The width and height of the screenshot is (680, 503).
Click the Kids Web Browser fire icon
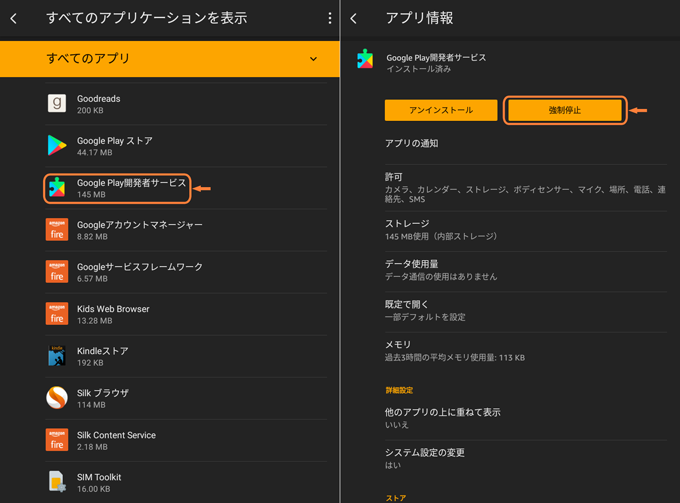click(x=57, y=314)
